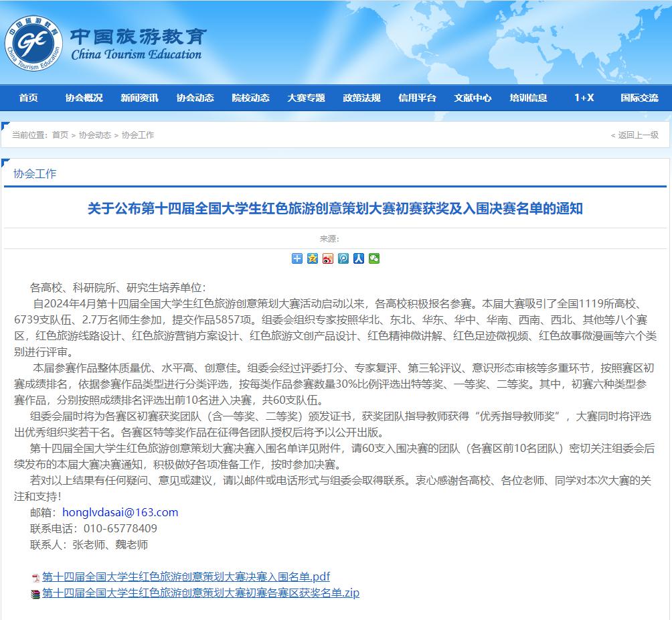Image resolution: width=672 pixels, height=620 pixels.
Task: Click the honglvdasai@163.com email address
Action: [x=120, y=513]
